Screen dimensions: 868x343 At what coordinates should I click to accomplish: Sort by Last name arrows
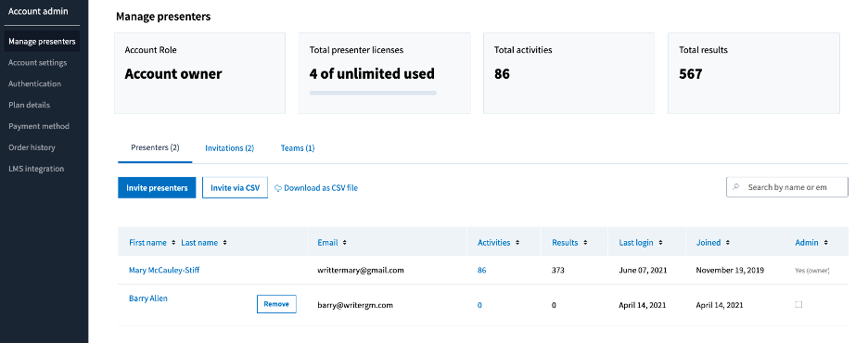[x=224, y=242]
